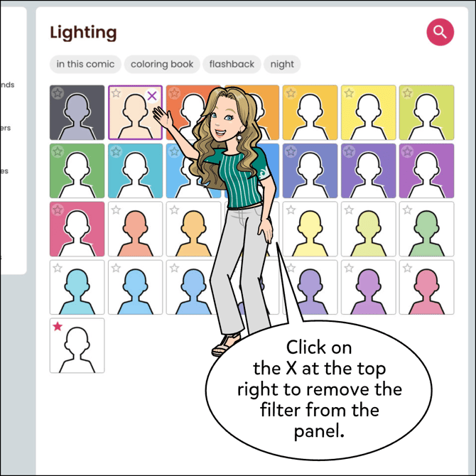Screen dimensions: 476x476
Task: Choose the 'night' filter tag
Action: pos(282,64)
